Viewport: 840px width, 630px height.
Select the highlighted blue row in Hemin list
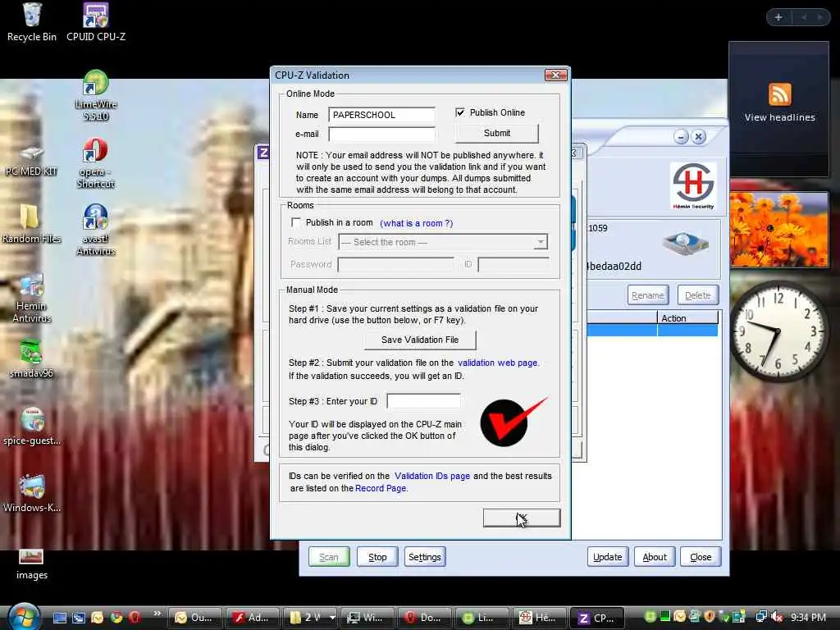pyautogui.click(x=652, y=331)
